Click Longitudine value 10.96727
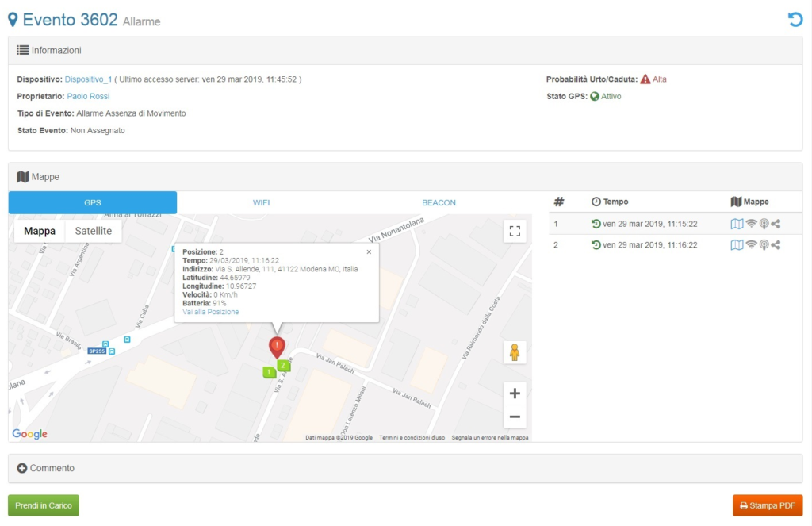Image resolution: width=812 pixels, height=526 pixels. click(x=241, y=286)
